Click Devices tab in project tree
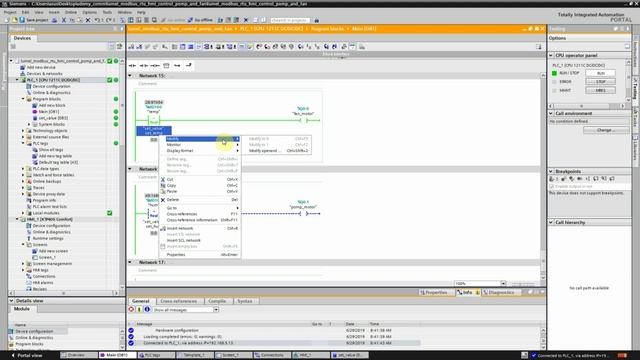The width and height of the screenshot is (640, 360). point(22,38)
